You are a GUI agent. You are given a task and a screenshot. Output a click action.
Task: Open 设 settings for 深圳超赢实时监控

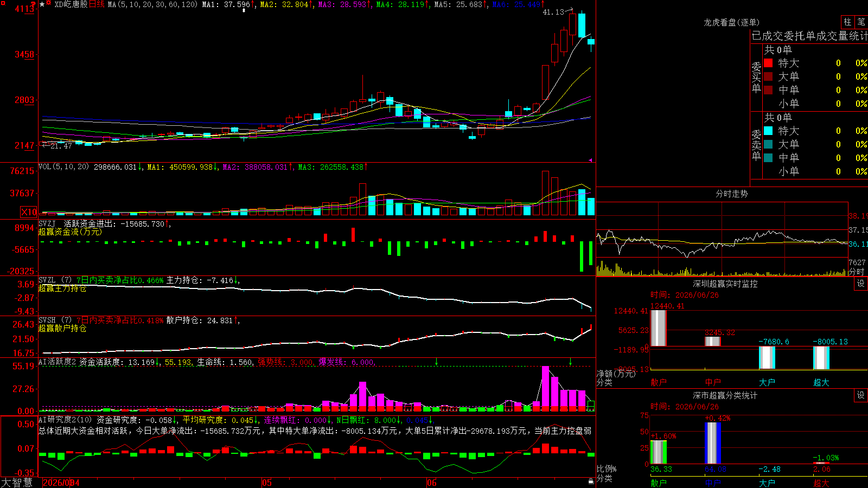click(x=861, y=284)
